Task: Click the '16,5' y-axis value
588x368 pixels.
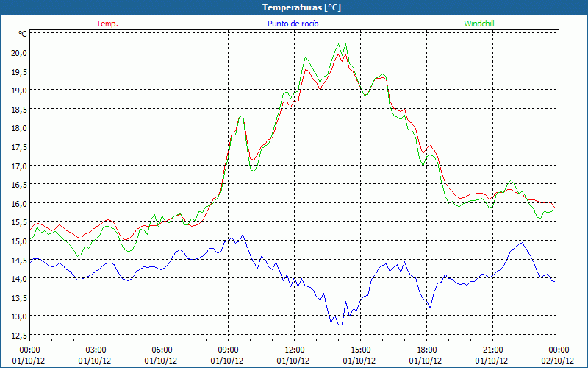Action: point(20,185)
